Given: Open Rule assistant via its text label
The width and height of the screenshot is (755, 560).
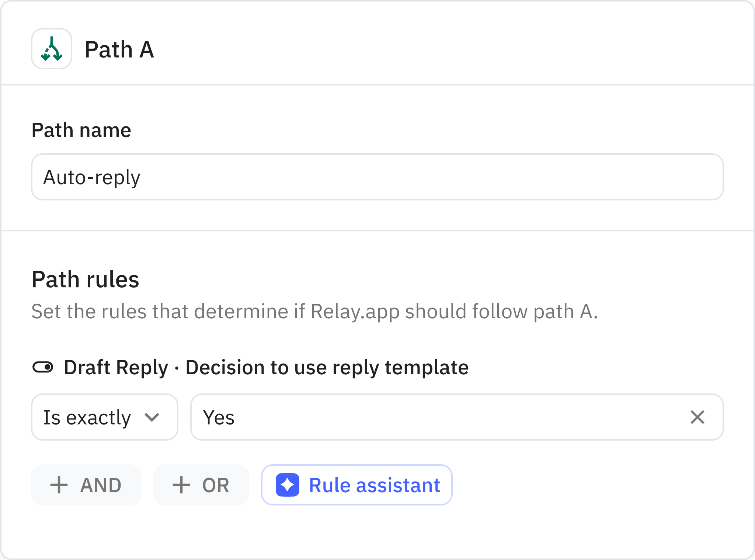Looking at the screenshot, I should click(375, 485).
